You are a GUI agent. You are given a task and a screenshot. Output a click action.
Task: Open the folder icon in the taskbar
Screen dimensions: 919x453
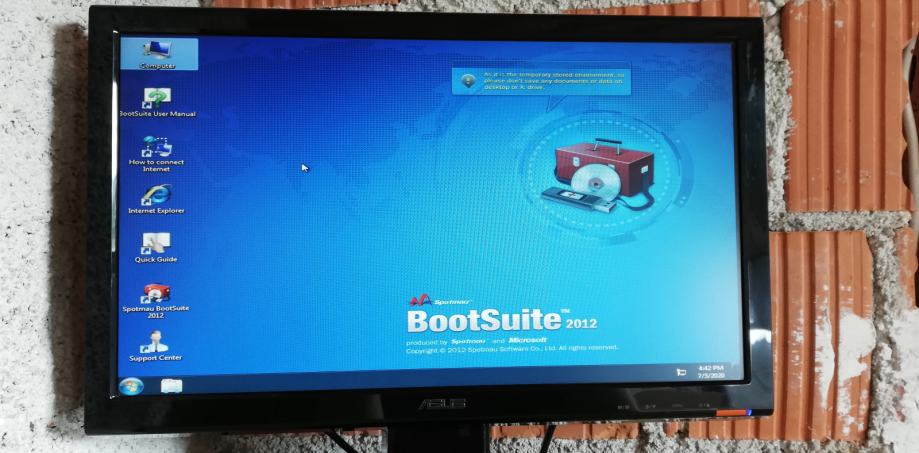(x=171, y=386)
